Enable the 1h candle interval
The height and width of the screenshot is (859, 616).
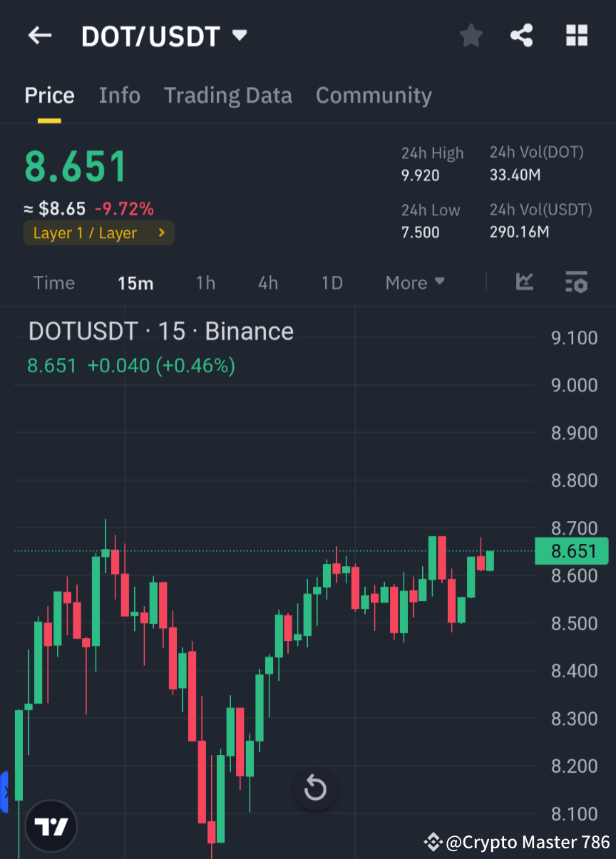(x=205, y=282)
